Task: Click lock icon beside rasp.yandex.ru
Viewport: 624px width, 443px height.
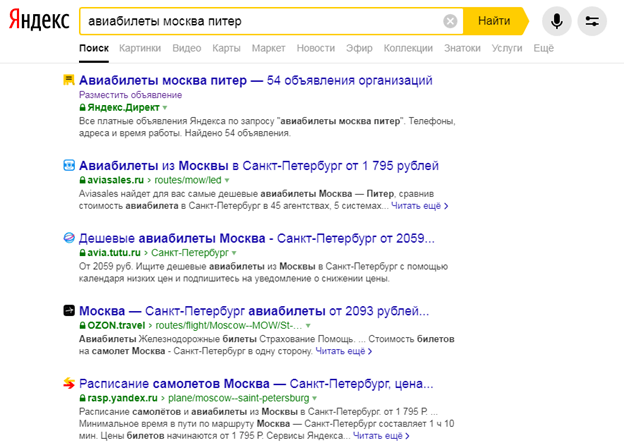Action: click(x=82, y=398)
